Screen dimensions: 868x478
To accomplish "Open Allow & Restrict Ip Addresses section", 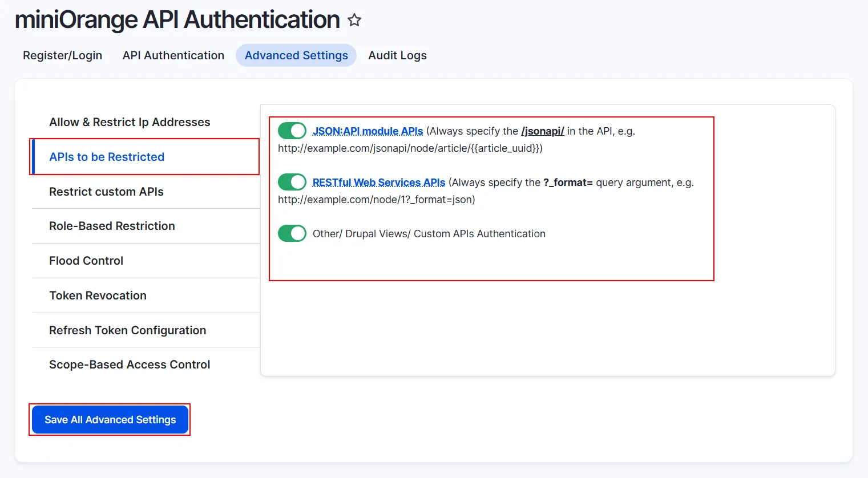I will click(130, 122).
